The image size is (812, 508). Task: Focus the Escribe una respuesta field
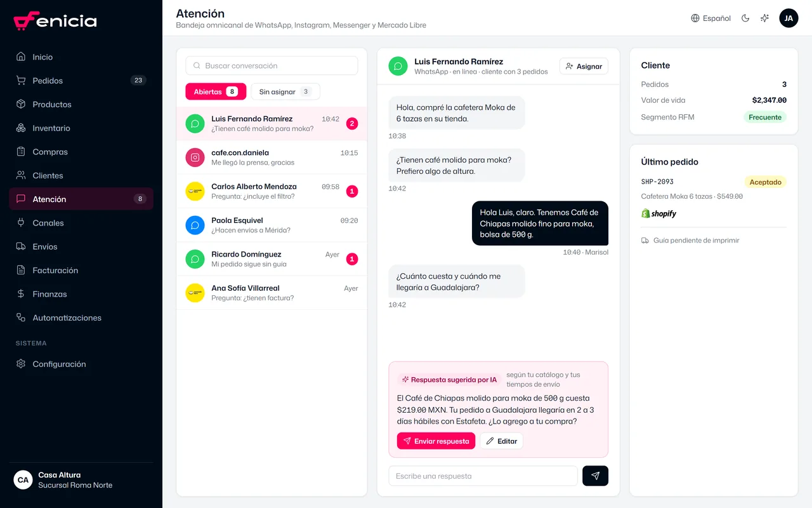483,476
